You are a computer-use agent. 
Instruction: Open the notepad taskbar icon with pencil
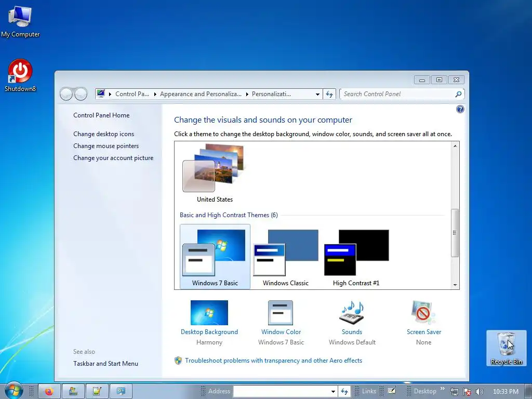point(97,392)
